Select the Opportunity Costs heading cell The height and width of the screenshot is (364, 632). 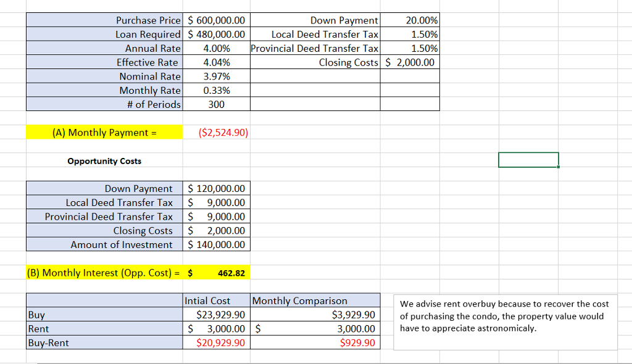(x=104, y=160)
